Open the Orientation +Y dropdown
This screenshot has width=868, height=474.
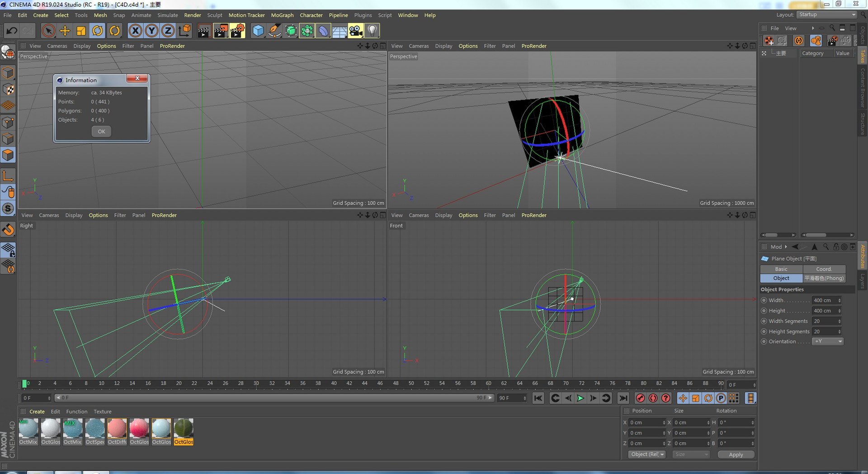click(x=828, y=341)
